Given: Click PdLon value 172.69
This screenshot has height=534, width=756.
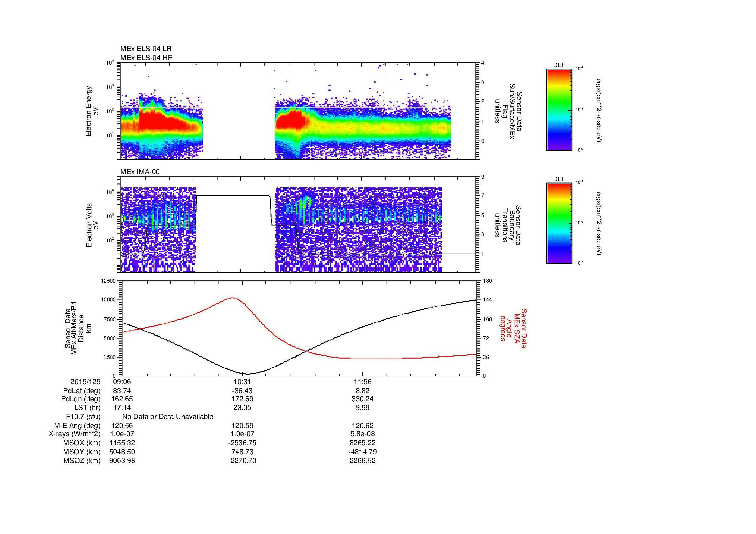Looking at the screenshot, I should click(242, 399).
